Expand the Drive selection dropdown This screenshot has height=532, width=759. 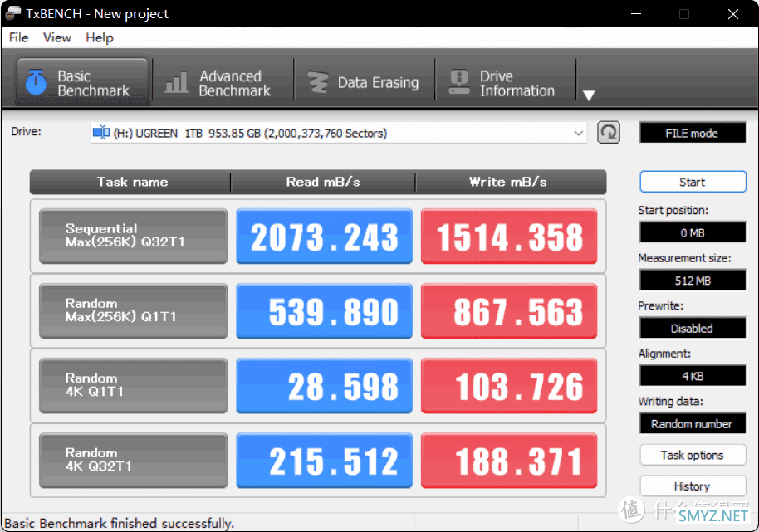point(578,133)
